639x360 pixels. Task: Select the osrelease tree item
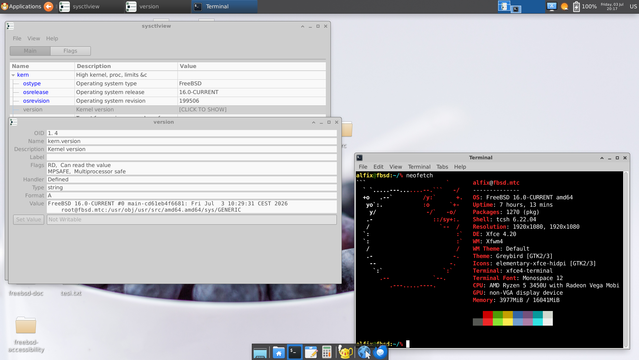pos(35,92)
